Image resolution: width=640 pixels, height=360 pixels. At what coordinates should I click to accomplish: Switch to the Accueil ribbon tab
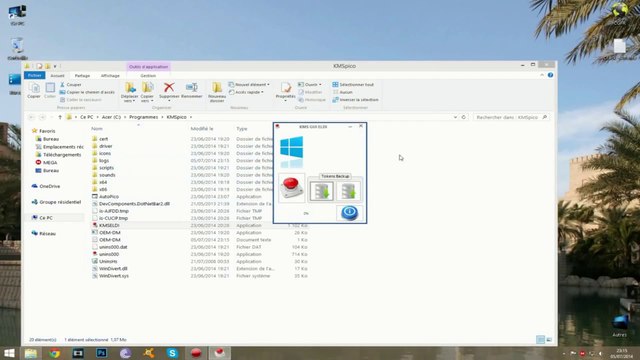tap(57, 76)
